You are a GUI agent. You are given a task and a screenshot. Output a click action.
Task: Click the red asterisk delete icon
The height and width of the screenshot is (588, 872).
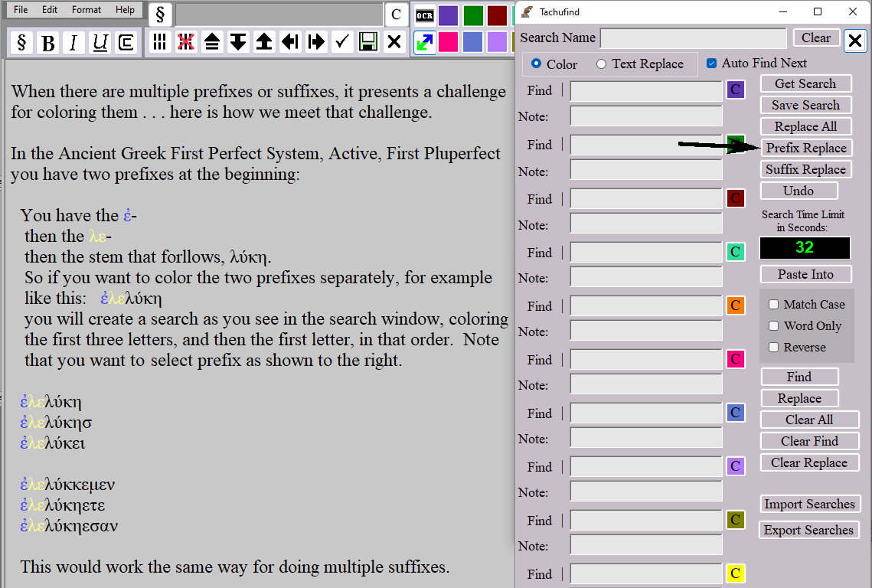(x=185, y=43)
